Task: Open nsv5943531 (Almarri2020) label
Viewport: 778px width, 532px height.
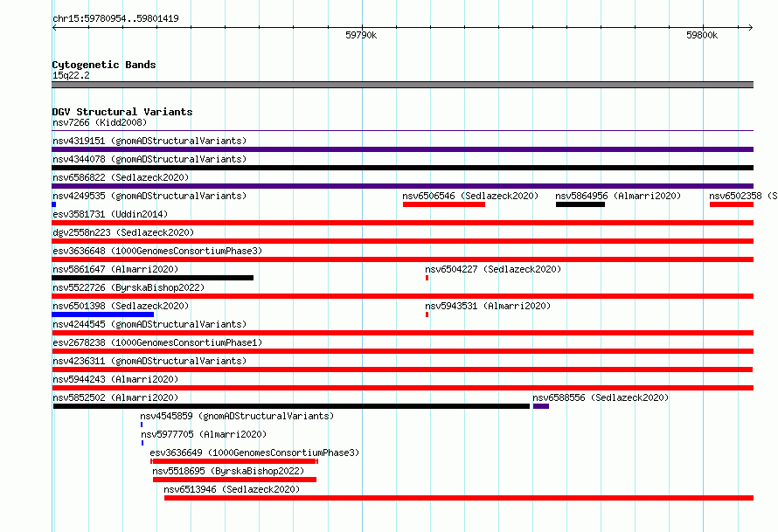Action: [489, 306]
